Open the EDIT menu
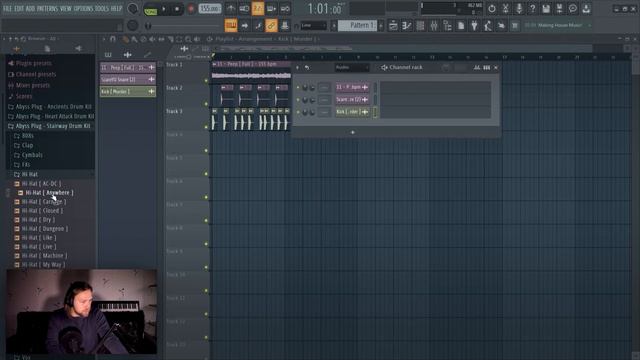 tap(19, 8)
